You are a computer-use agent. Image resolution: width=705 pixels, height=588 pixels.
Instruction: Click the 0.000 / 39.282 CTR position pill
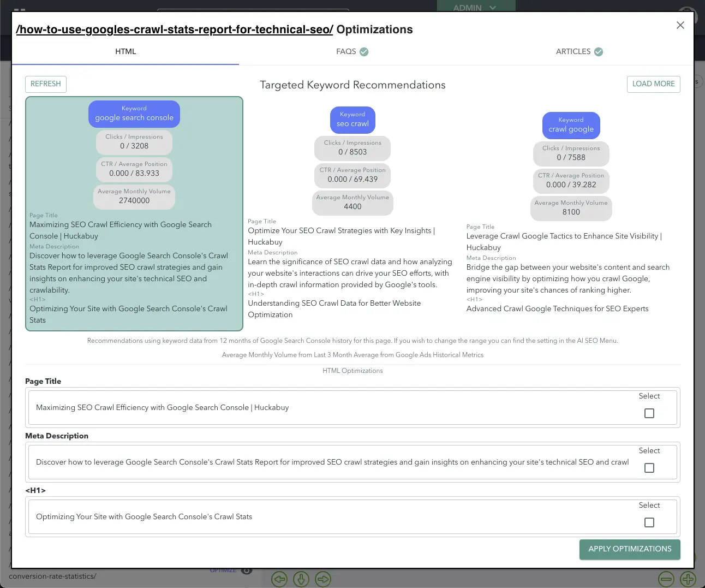click(x=571, y=180)
